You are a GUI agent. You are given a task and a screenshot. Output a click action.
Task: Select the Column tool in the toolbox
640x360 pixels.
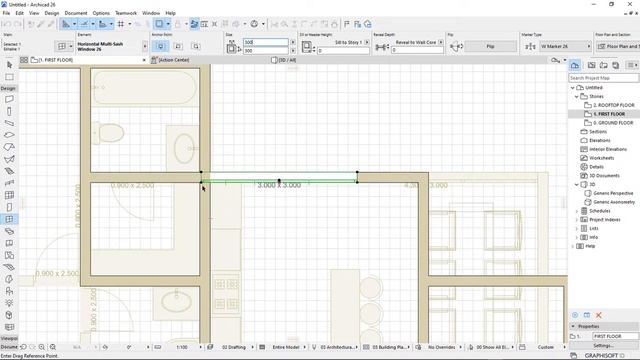coord(9,111)
